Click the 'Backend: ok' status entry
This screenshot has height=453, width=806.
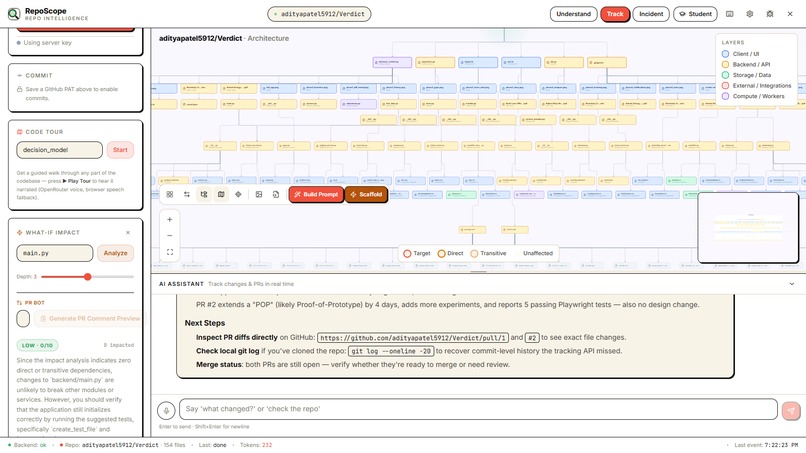coord(27,445)
